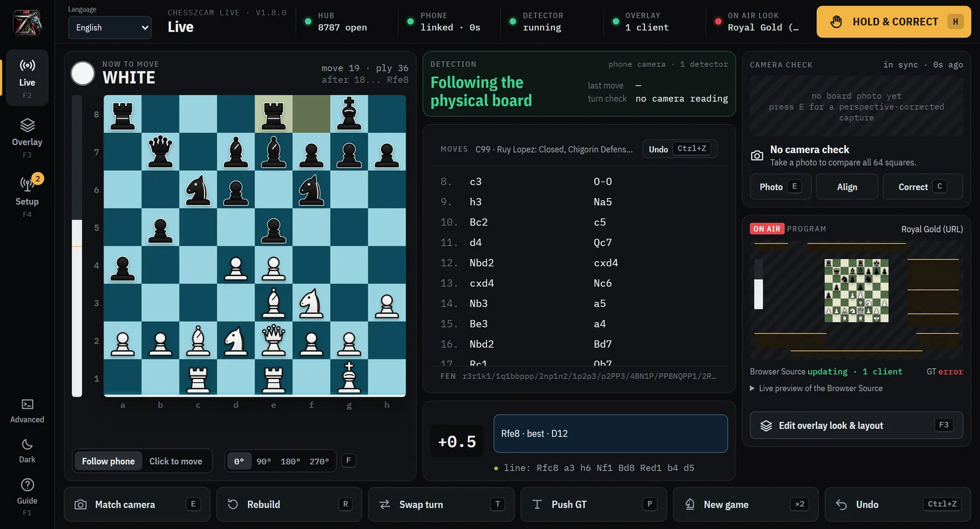This screenshot has height=529, width=980.
Task: Set board rotation to 180°
Action: coord(290,461)
